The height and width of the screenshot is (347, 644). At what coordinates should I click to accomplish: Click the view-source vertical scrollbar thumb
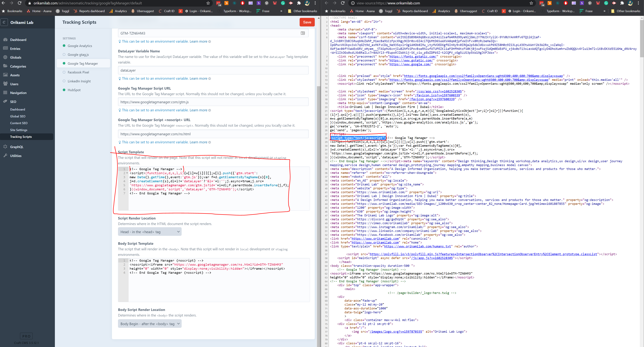[x=641, y=39]
